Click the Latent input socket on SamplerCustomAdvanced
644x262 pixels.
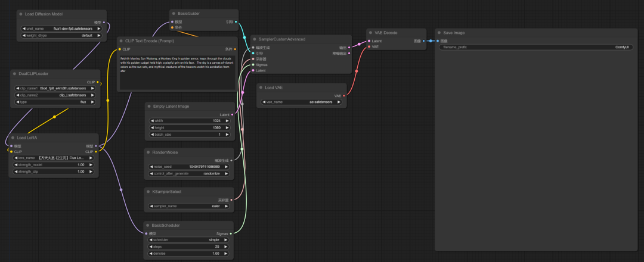253,70
